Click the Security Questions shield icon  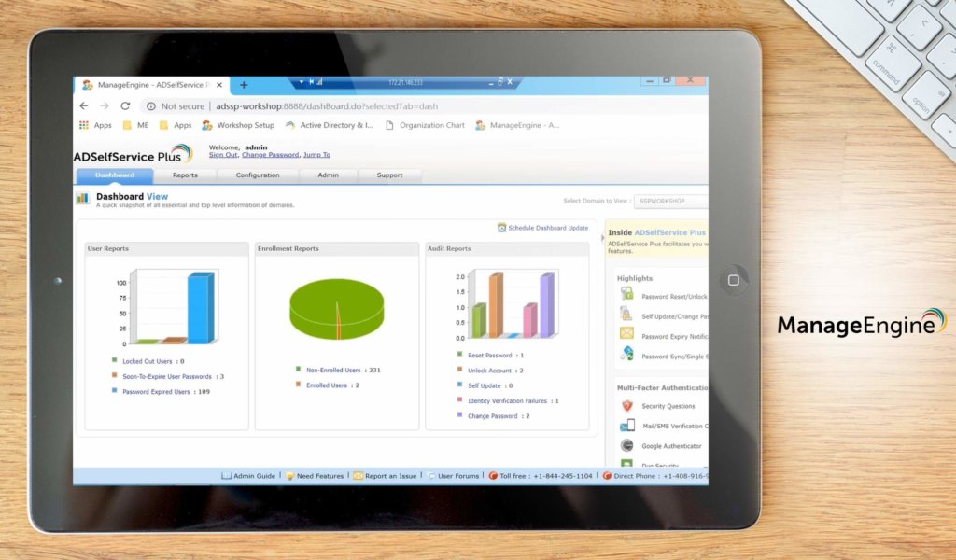coord(626,406)
